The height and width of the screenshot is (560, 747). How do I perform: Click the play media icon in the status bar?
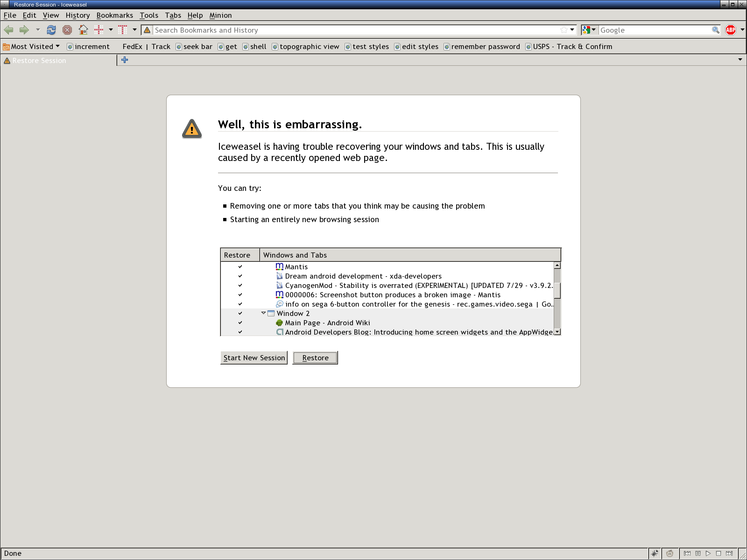708,553
